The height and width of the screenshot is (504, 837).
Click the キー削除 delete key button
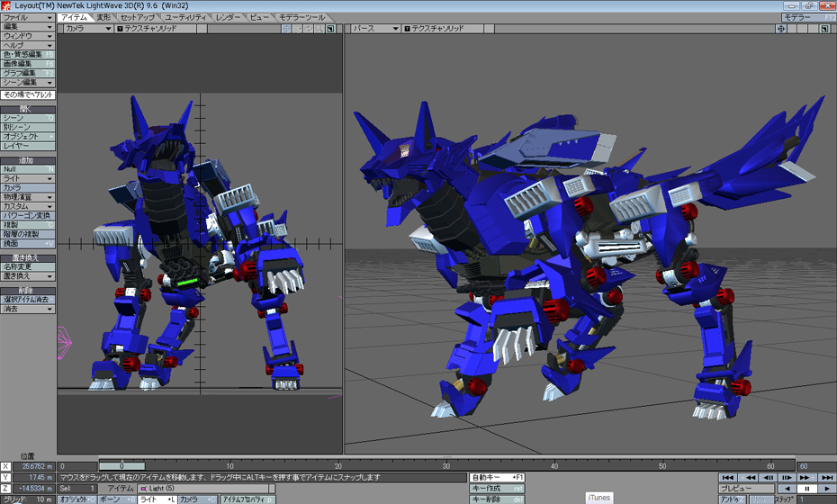point(497,499)
